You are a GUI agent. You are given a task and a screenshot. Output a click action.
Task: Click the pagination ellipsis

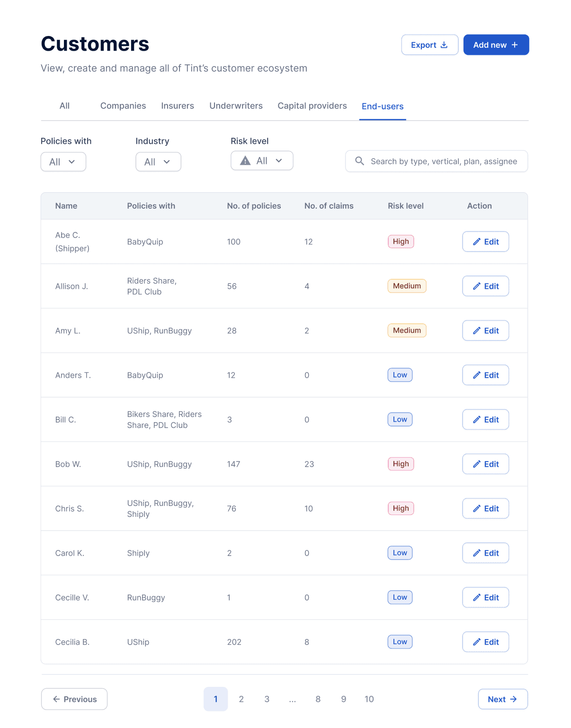click(293, 699)
